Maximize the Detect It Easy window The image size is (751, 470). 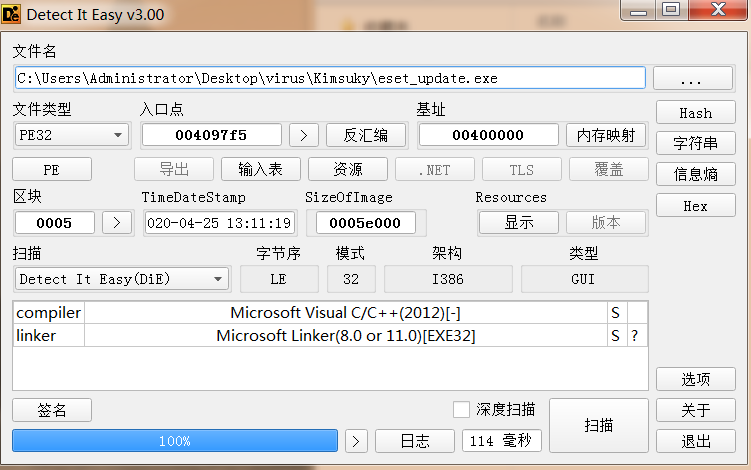671,10
